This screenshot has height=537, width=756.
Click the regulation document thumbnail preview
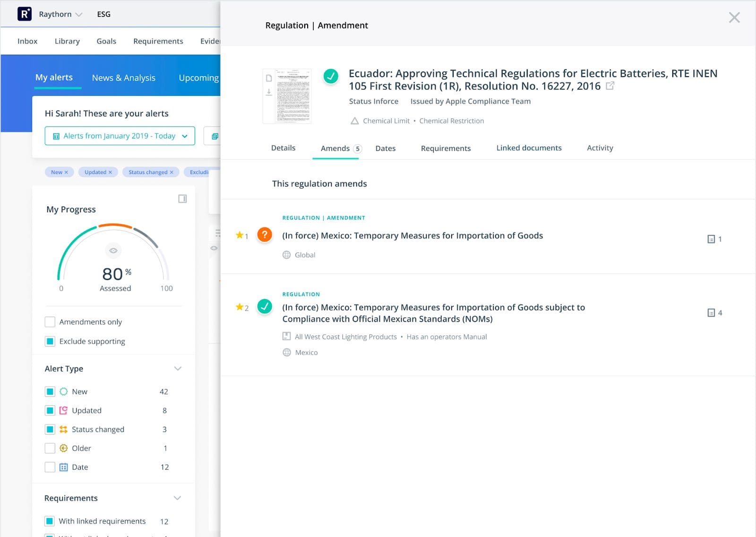[293, 96]
